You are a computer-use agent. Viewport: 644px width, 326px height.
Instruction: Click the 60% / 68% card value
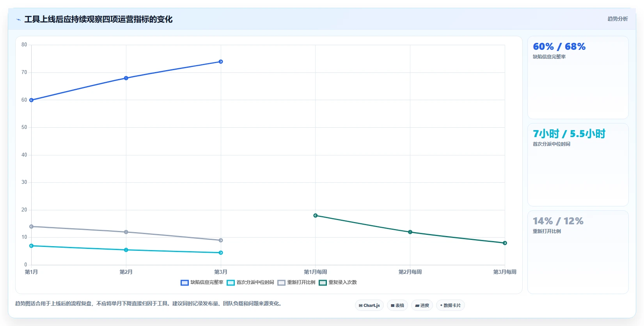point(559,47)
